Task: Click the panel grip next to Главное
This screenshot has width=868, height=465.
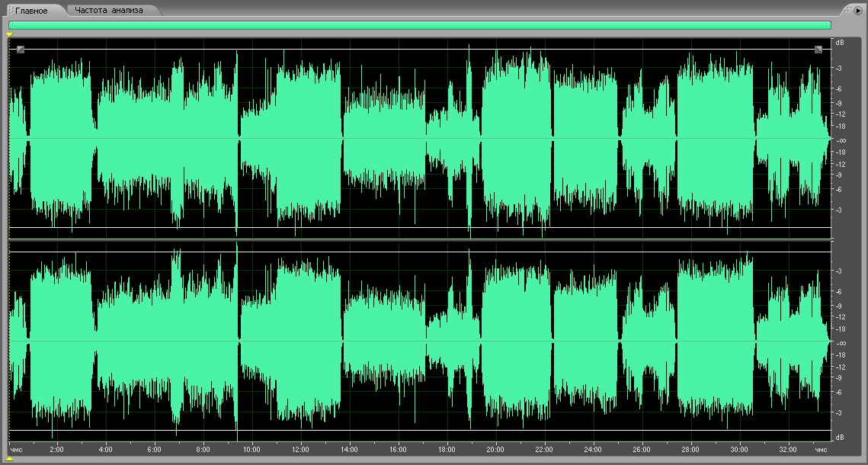Action: 11,11
